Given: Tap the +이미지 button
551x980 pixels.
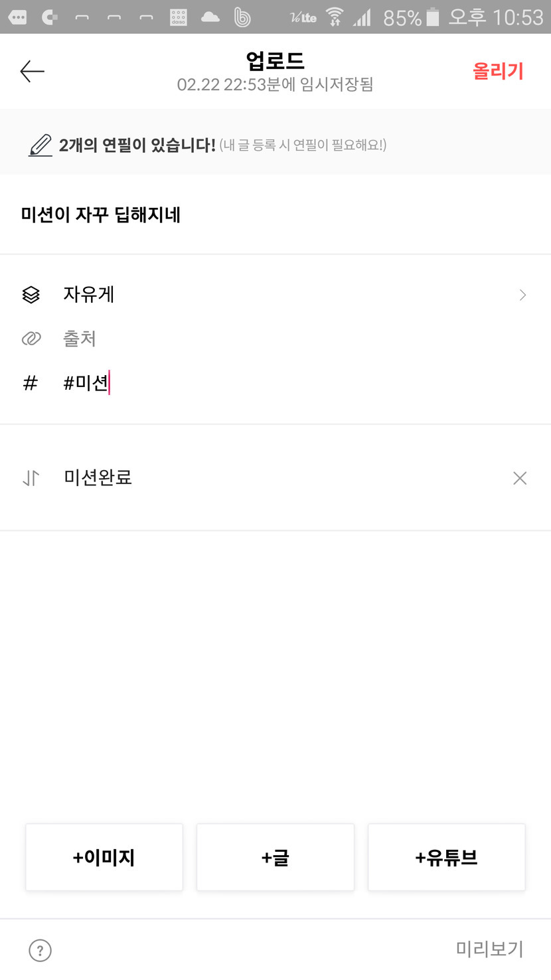Looking at the screenshot, I should pos(104,857).
